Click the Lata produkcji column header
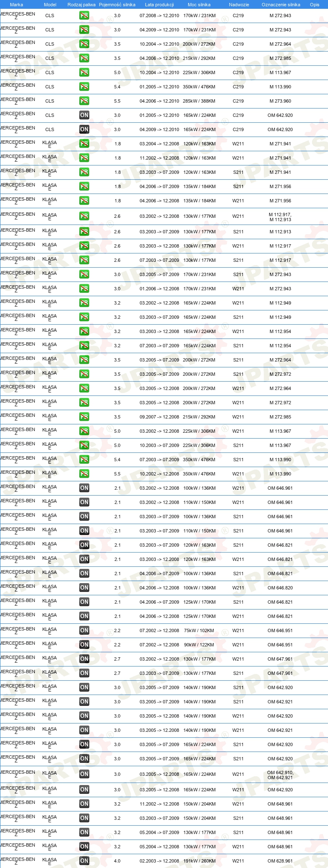 point(159,5)
